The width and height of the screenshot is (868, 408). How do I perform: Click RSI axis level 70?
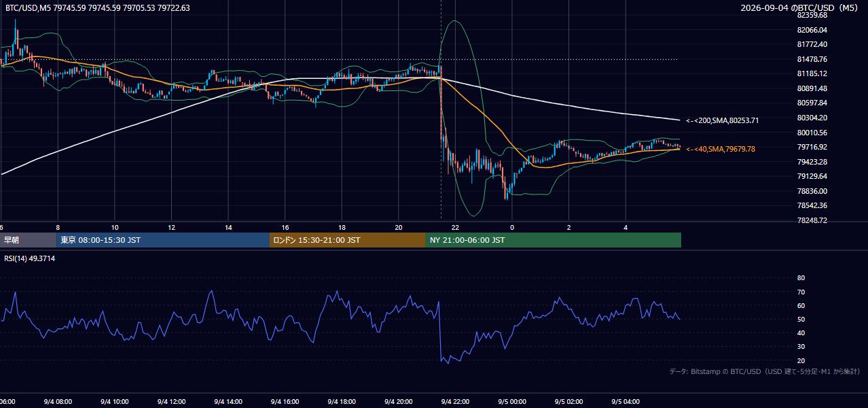801,292
